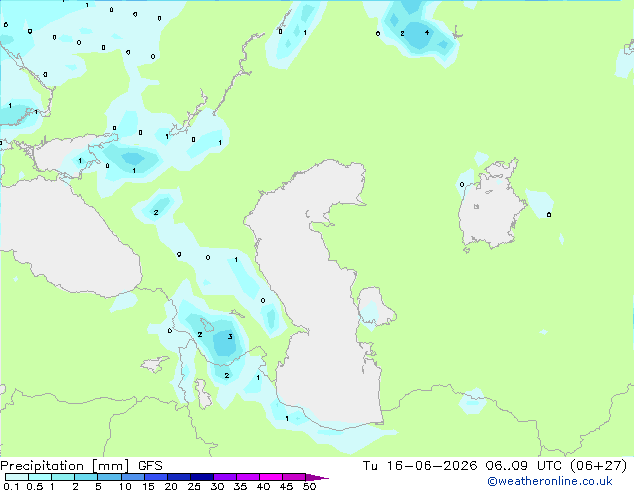Click the '10' legend scale label
Viewport: 634px width, 490px height.
(125, 486)
